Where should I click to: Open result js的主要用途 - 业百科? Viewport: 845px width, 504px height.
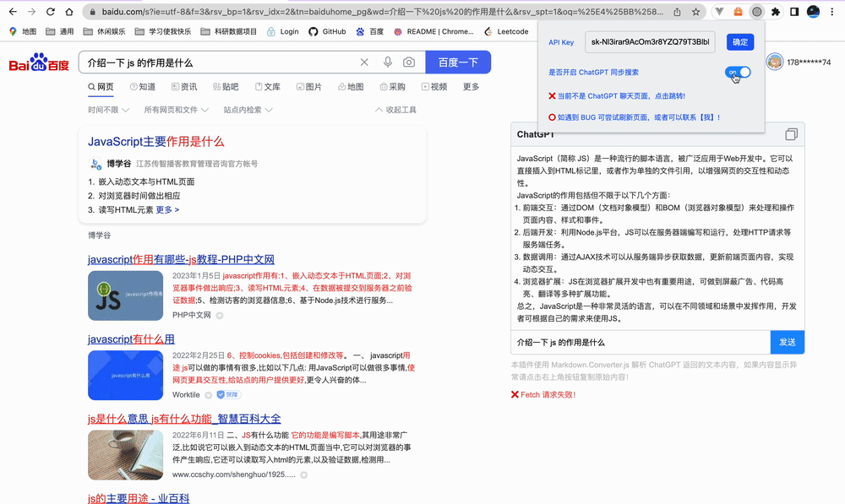[139, 498]
